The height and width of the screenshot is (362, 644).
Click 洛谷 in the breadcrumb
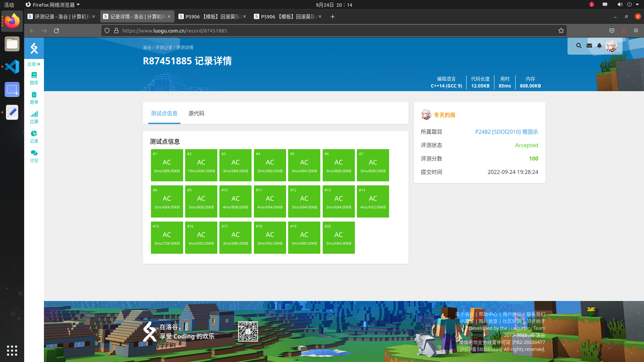tap(147, 48)
